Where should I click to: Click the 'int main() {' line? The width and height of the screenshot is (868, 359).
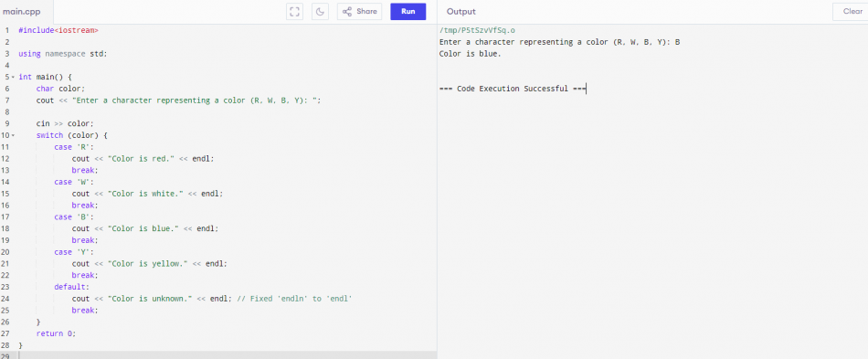click(45, 77)
